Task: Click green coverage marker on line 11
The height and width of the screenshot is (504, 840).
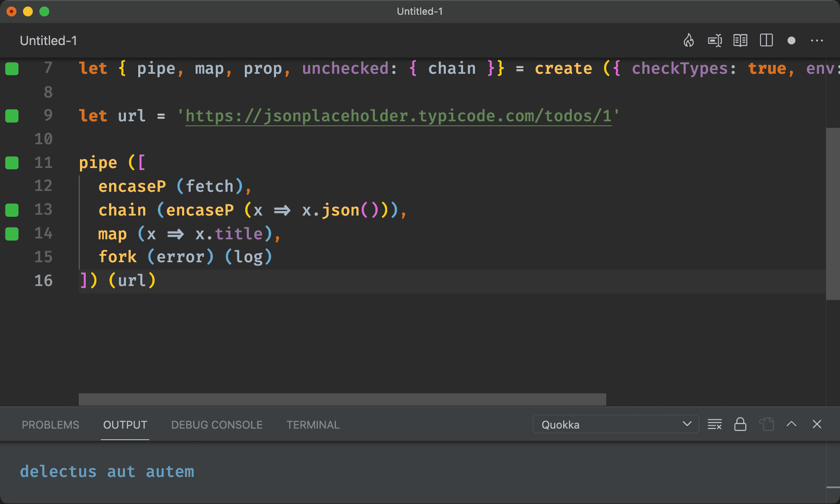Action: click(12, 163)
